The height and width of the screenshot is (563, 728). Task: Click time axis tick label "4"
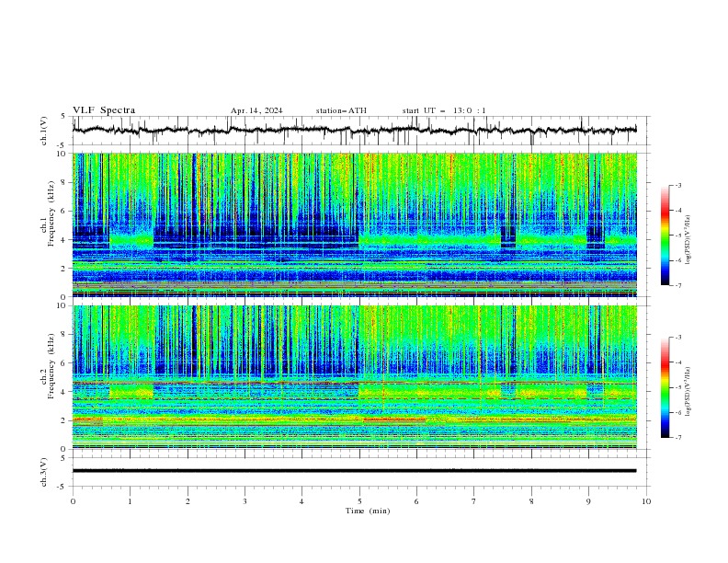pyautogui.click(x=301, y=501)
